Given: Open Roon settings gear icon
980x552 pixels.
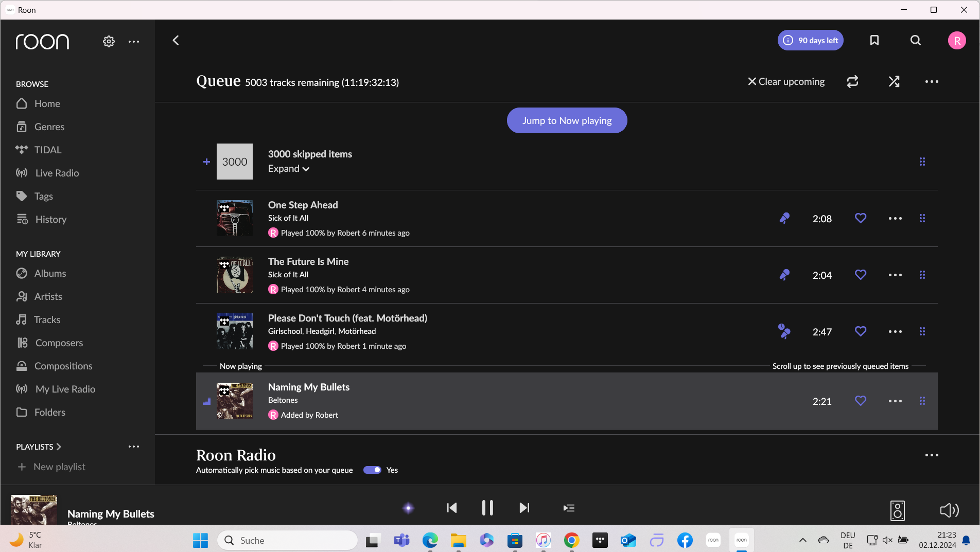Looking at the screenshot, I should click(x=109, y=42).
